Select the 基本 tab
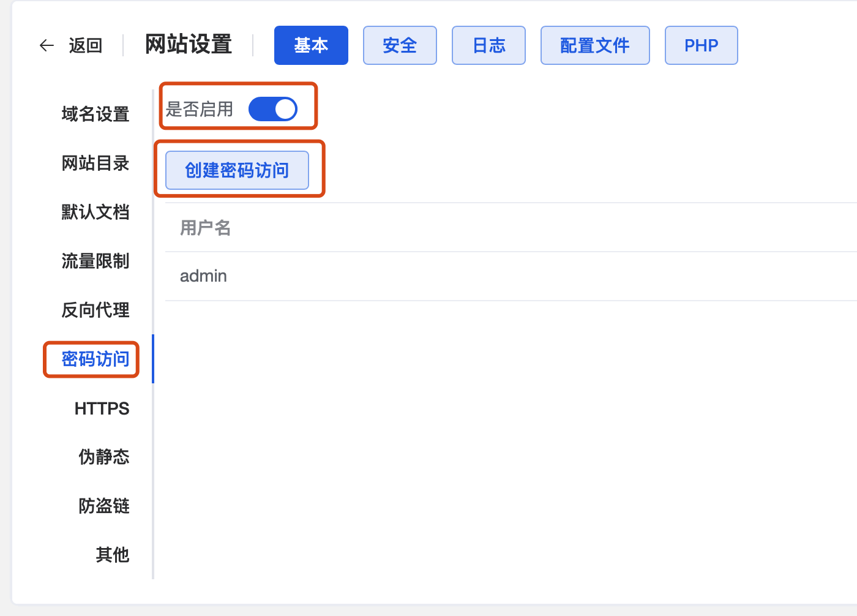The image size is (857, 616). 311,45
